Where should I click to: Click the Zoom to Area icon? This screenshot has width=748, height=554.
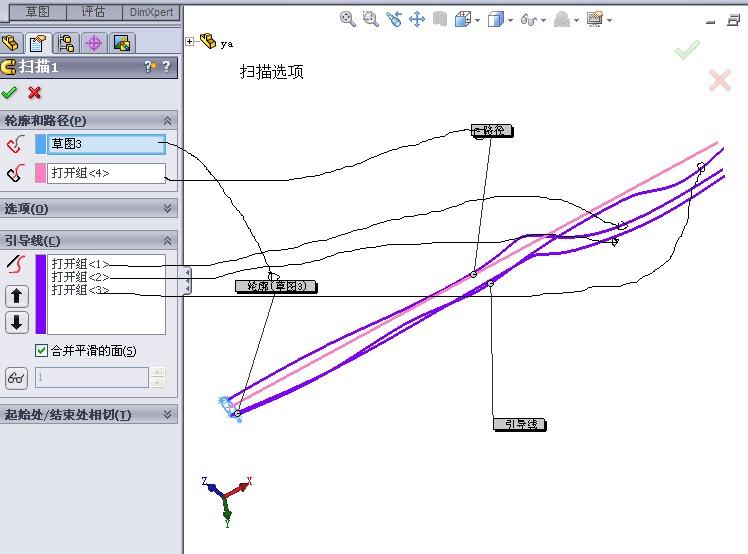point(370,19)
